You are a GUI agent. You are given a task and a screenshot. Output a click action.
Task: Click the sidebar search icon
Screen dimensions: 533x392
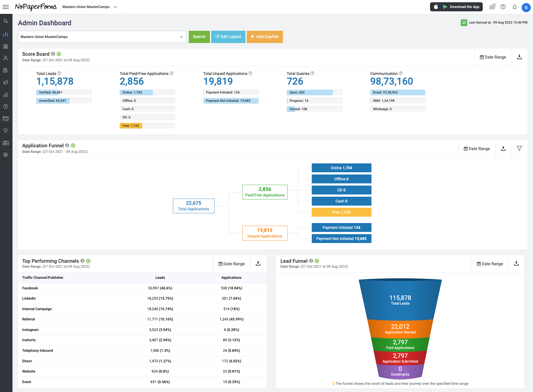tap(6, 21)
